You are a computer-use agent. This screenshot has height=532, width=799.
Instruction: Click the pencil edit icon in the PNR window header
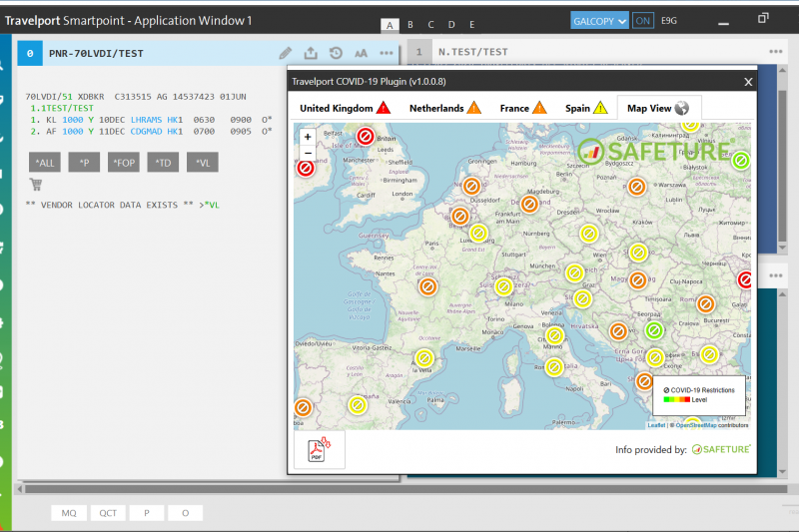click(x=286, y=53)
